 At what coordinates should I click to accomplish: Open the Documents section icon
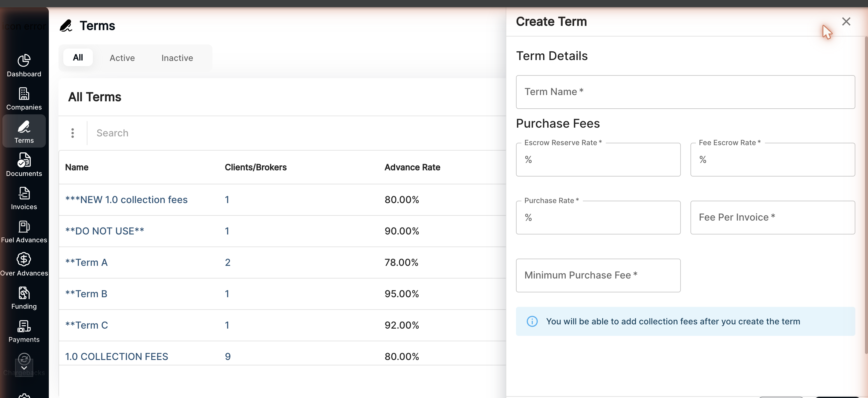[24, 160]
